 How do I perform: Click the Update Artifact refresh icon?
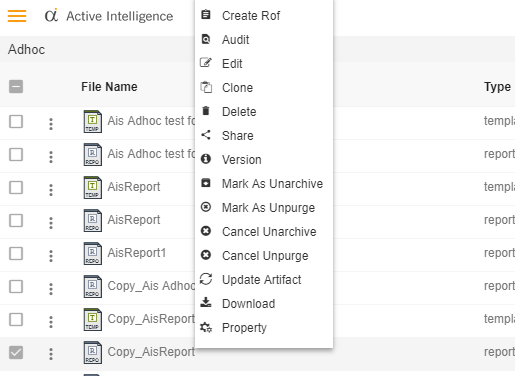(x=206, y=279)
